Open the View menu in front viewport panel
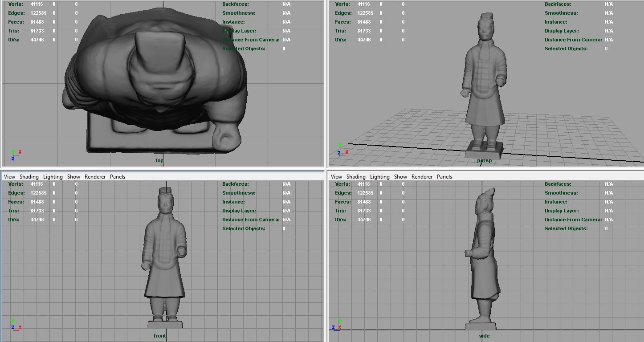644x342 pixels. pos(9,177)
